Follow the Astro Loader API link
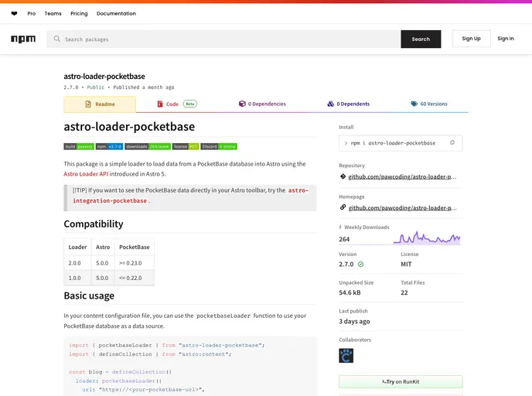The width and height of the screenshot is (532, 396). 86,174
